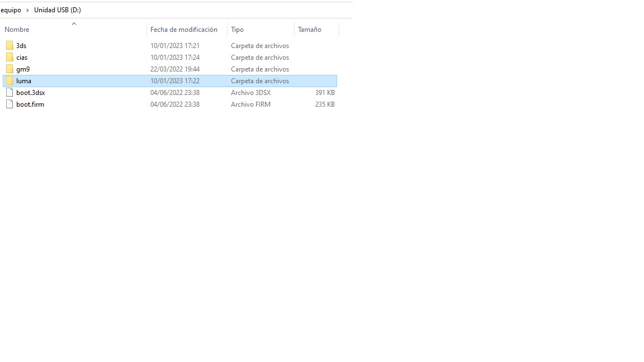Select the 'boot.3dsx' file name
The image size is (644, 362).
click(x=31, y=93)
